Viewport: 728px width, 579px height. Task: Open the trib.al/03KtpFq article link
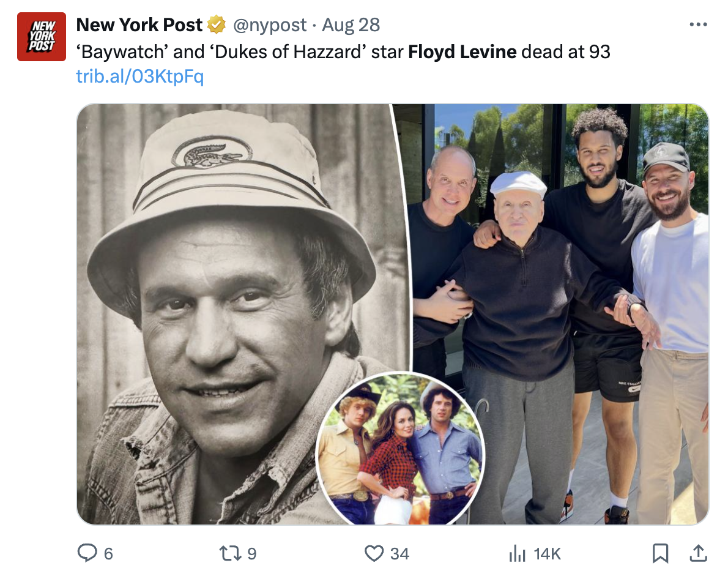139,77
